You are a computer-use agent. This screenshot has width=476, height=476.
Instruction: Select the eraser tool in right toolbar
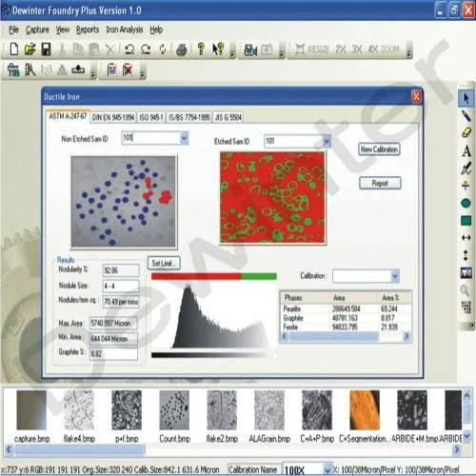[x=466, y=132]
